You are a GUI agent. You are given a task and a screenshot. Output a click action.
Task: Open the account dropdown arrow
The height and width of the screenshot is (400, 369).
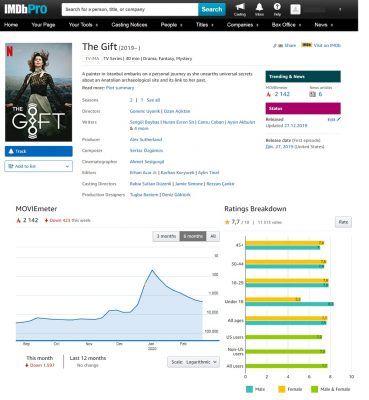click(x=340, y=10)
